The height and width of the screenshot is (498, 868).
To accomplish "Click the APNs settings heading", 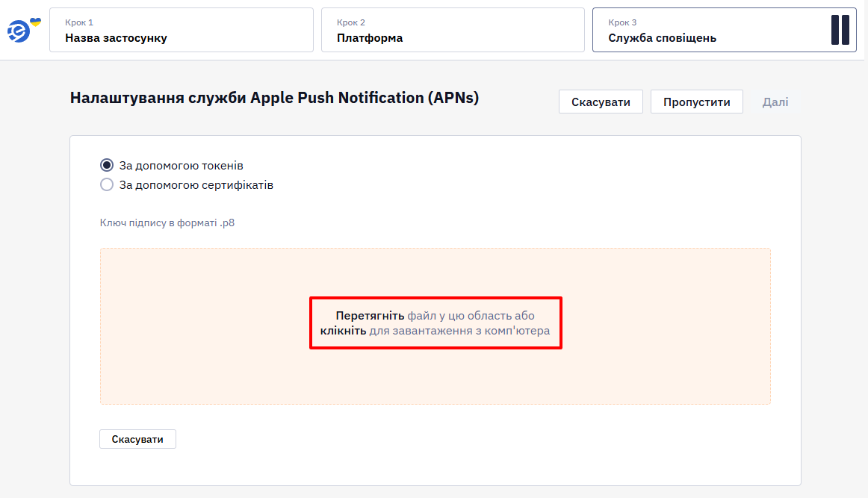I will click(x=274, y=98).
